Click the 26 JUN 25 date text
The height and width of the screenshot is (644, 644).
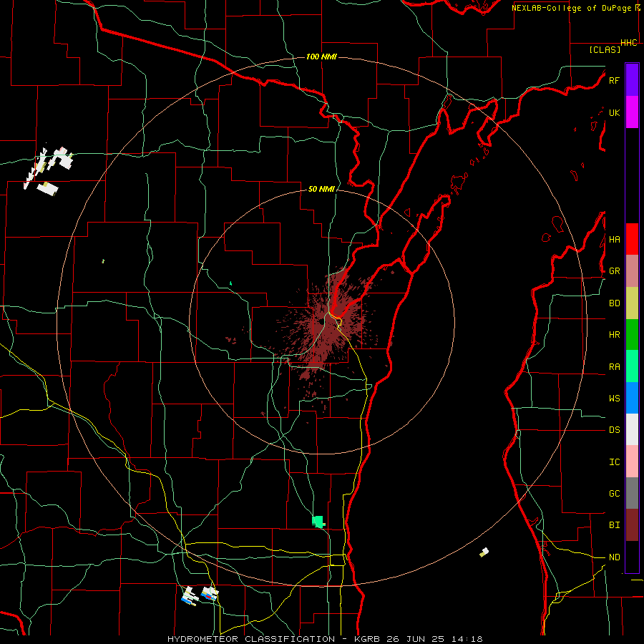tap(419, 639)
